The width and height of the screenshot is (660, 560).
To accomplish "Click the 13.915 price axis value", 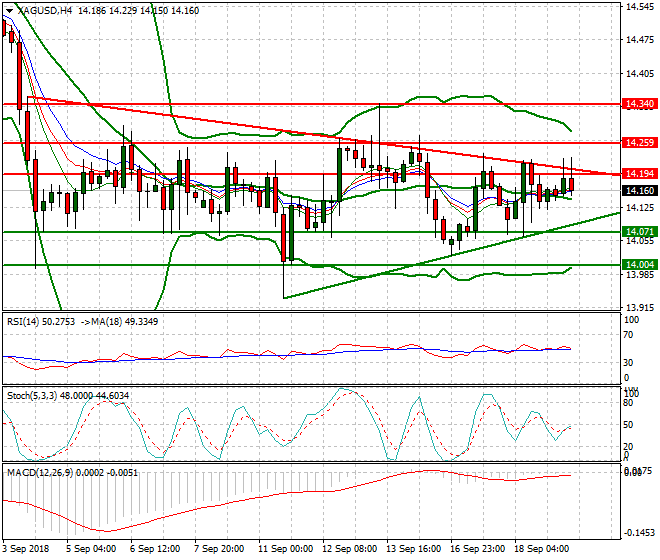I will (x=640, y=308).
